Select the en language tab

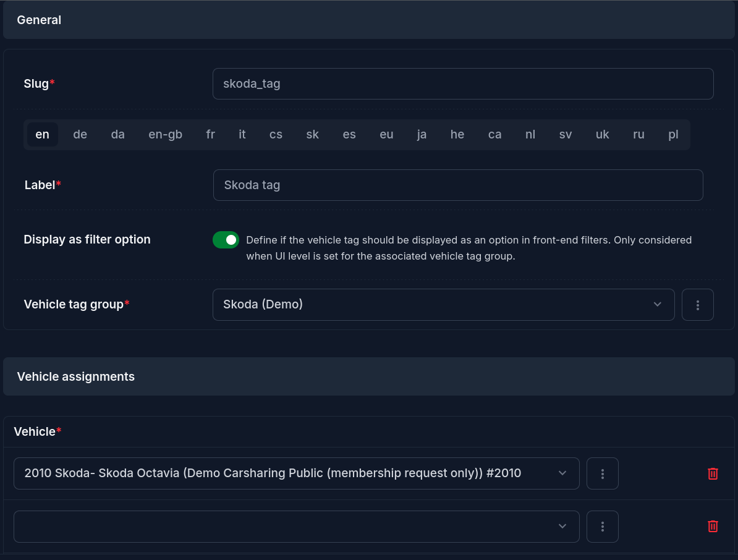click(43, 135)
